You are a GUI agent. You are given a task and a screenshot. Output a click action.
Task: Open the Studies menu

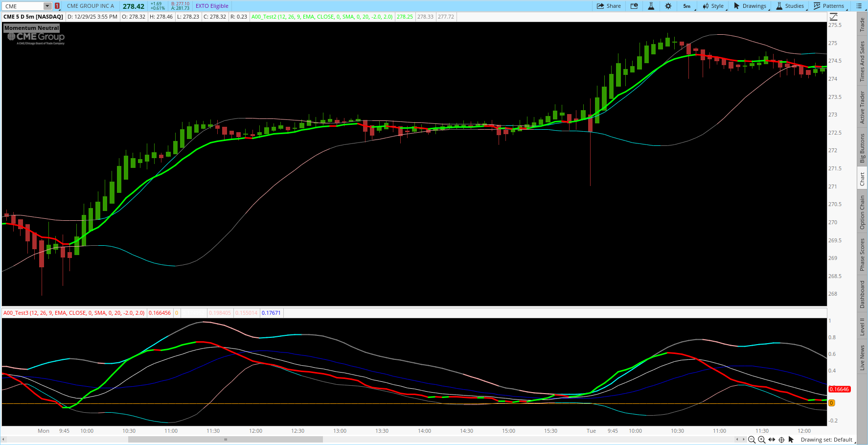click(x=790, y=6)
